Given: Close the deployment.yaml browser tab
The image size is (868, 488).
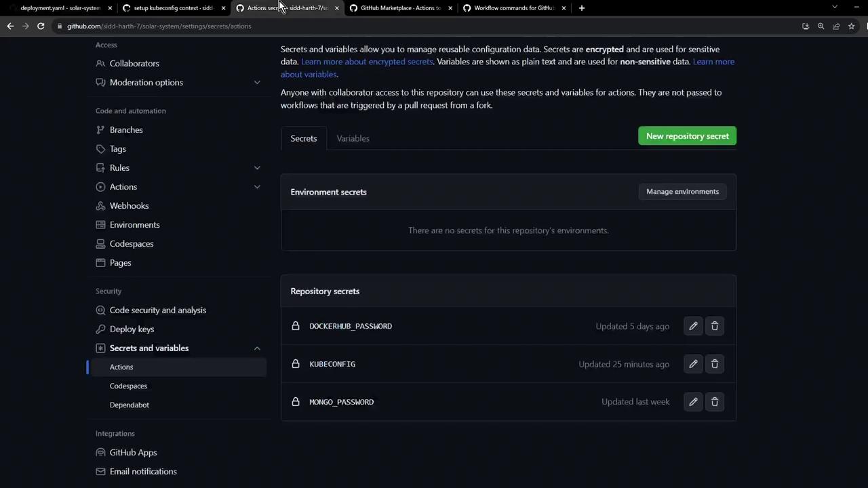Looking at the screenshot, I should (109, 8).
